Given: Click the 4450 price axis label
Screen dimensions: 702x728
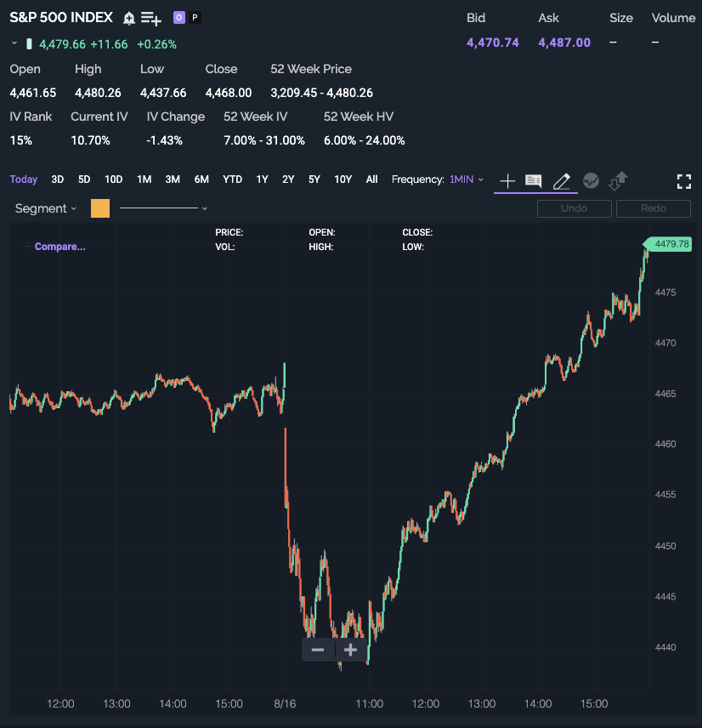Looking at the screenshot, I should 665,546.
